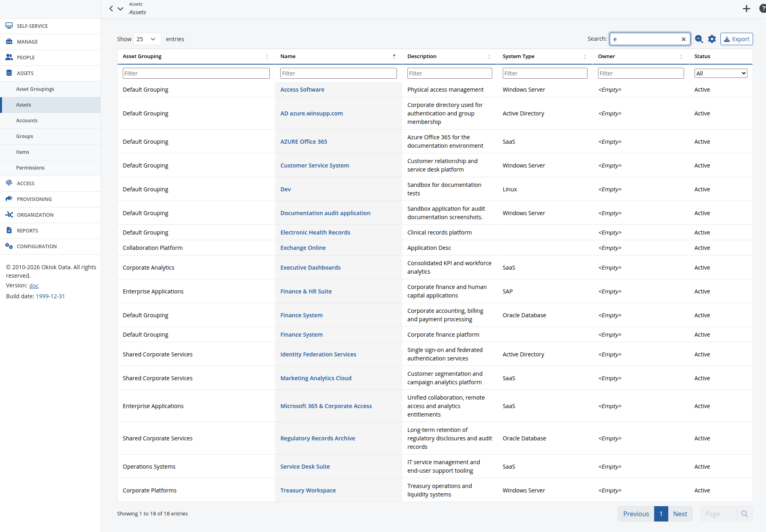The height and width of the screenshot is (532, 766).
Task: Sort by Name column header
Action: coord(338,57)
